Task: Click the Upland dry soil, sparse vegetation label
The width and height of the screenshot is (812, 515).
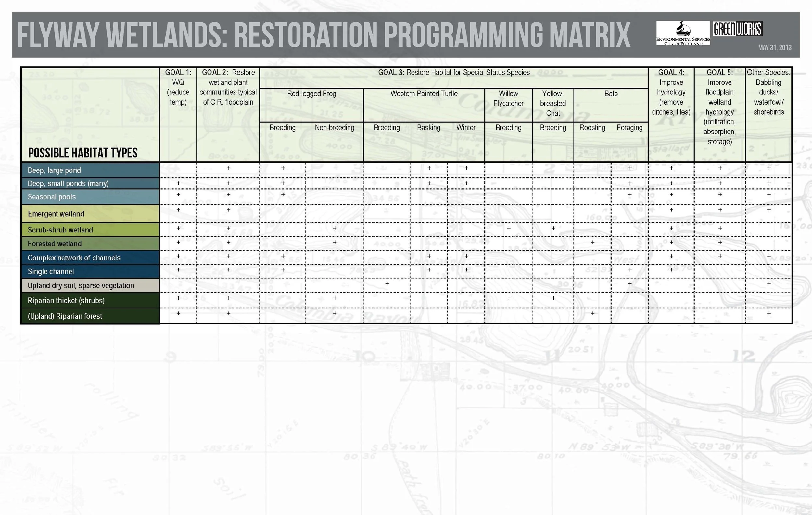Action: [81, 285]
